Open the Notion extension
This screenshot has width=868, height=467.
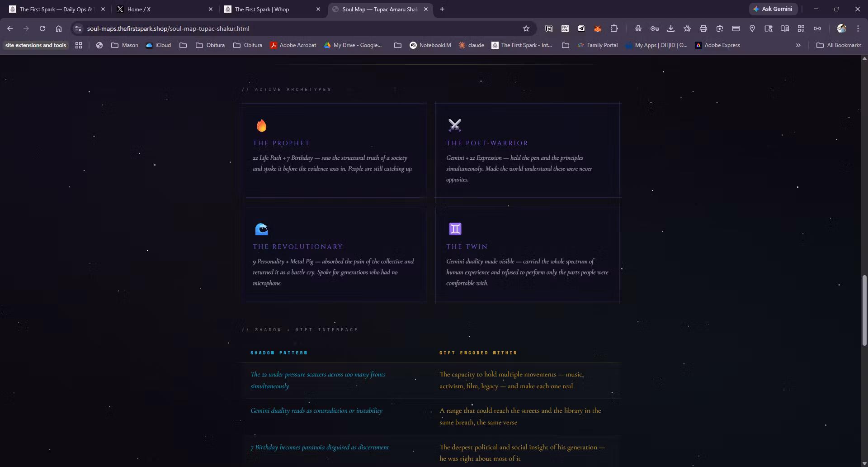(x=549, y=29)
